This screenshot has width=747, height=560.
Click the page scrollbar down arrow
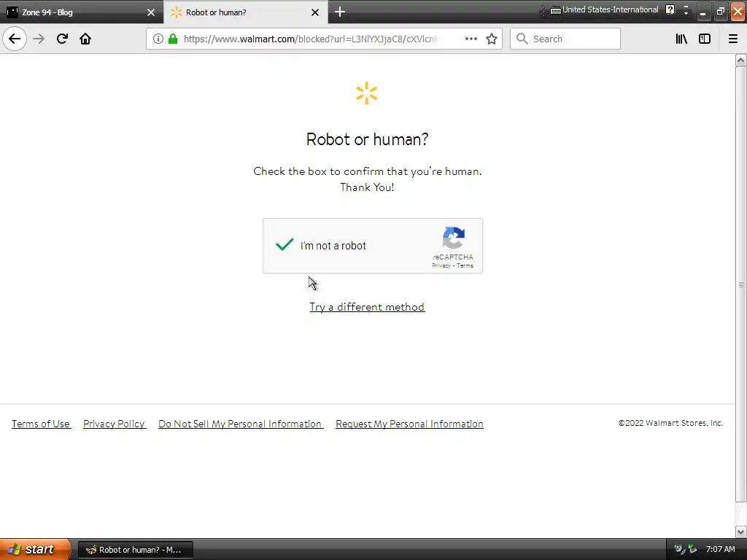(x=740, y=532)
